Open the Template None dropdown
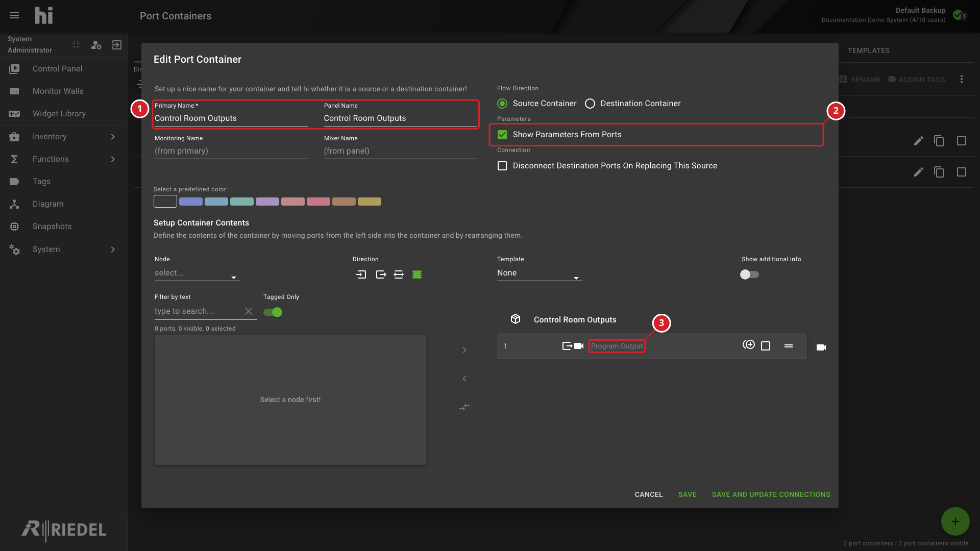The height and width of the screenshot is (551, 980). [540, 273]
